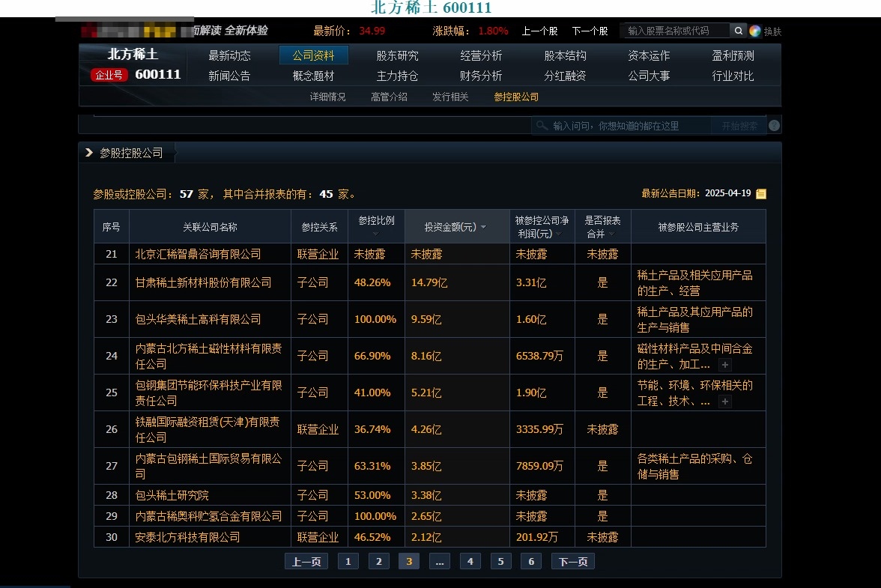Viewport: 881px width, 588px height.
Task: Open the 盈利预测 tab
Action: [733, 55]
